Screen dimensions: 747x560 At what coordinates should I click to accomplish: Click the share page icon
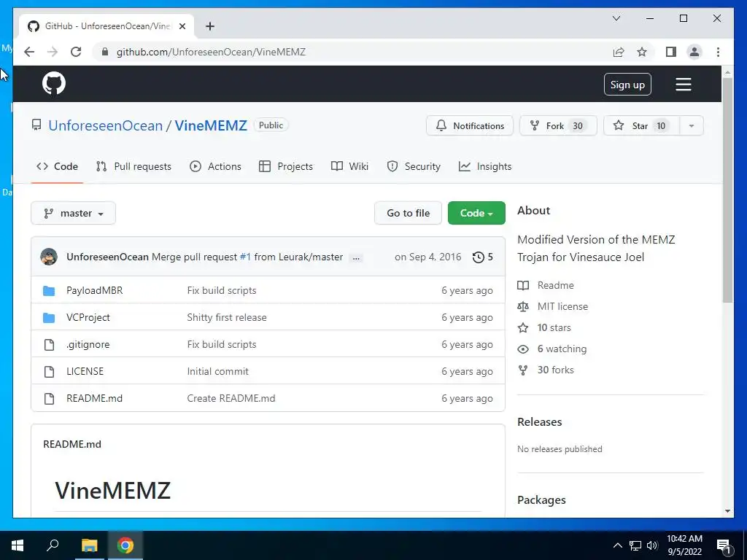coord(619,52)
